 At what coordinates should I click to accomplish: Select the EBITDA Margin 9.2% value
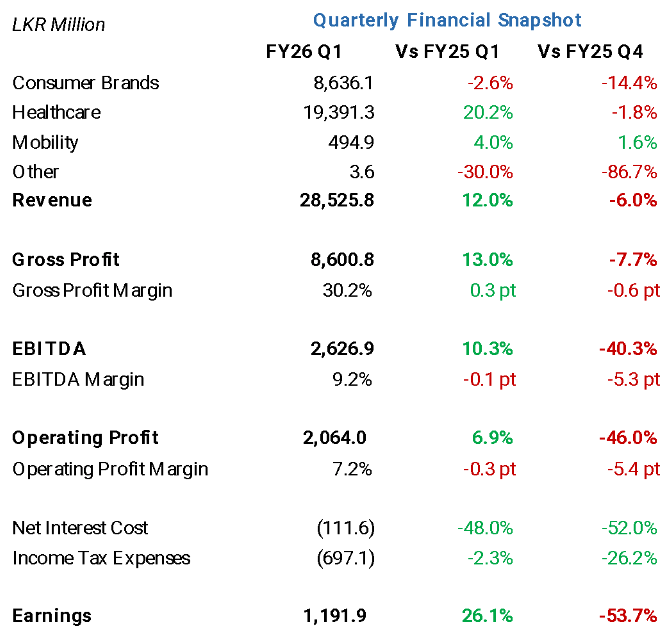pos(356,379)
